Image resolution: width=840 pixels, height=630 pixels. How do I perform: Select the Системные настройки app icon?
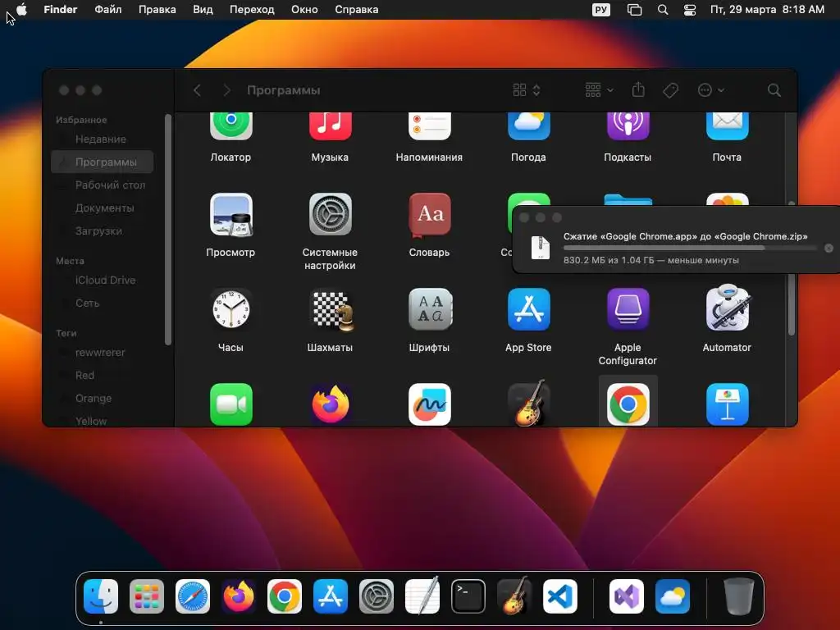[330, 214]
